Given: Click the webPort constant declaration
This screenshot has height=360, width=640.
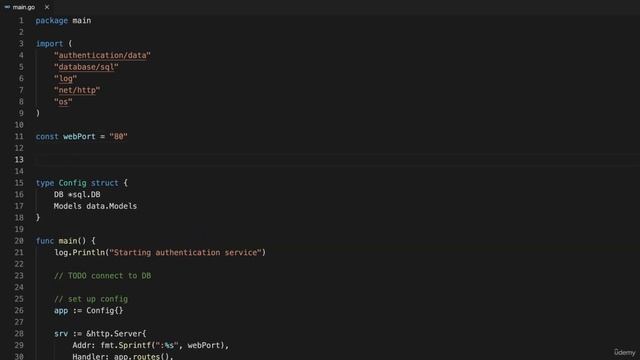Looking at the screenshot, I should point(82,136).
